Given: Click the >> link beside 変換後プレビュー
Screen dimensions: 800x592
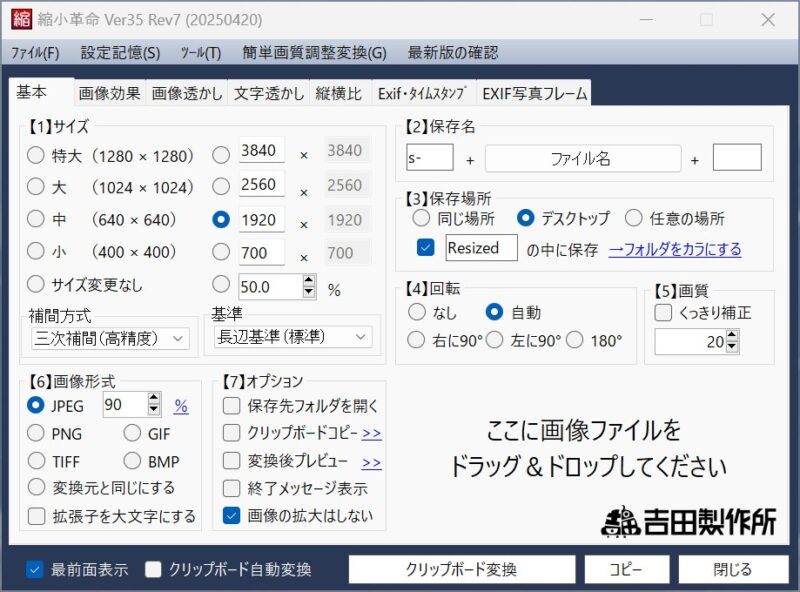Looking at the screenshot, I should coord(371,462).
